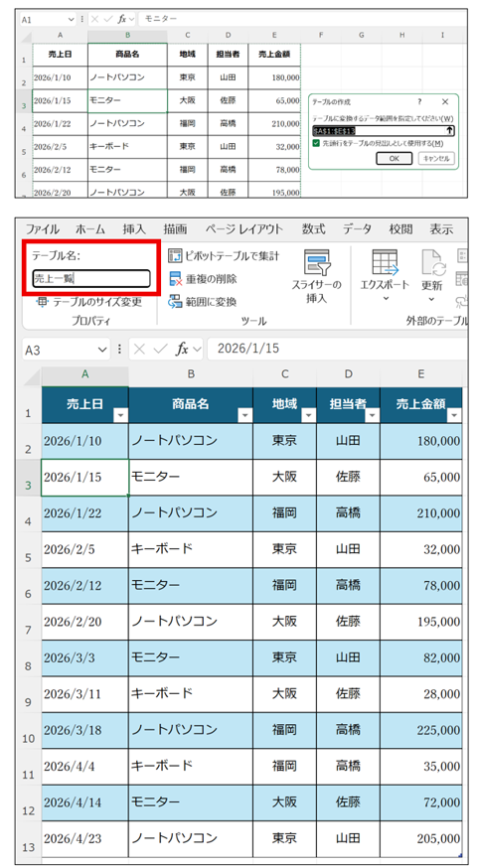
Task: Click the 225,000 amount cell
Action: (x=421, y=730)
